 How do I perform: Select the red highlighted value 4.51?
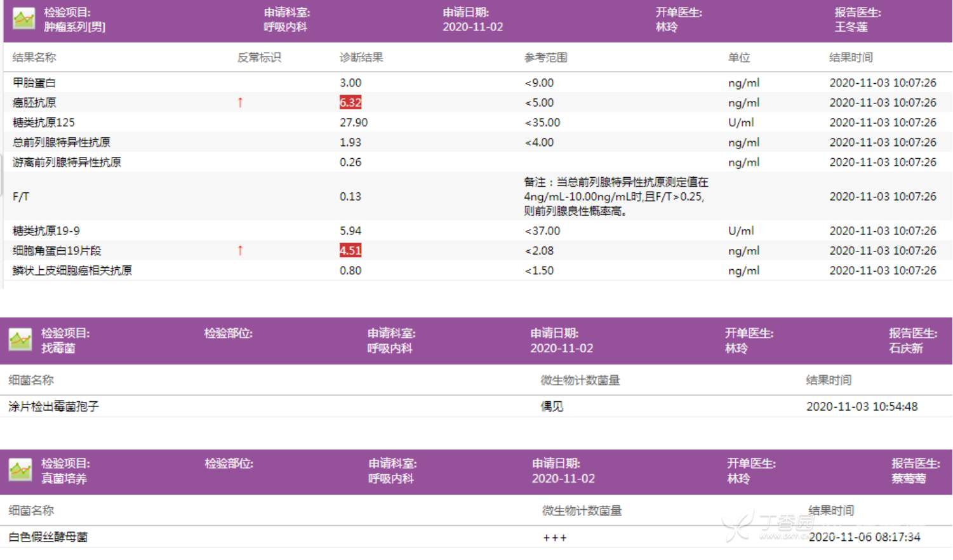[350, 251]
